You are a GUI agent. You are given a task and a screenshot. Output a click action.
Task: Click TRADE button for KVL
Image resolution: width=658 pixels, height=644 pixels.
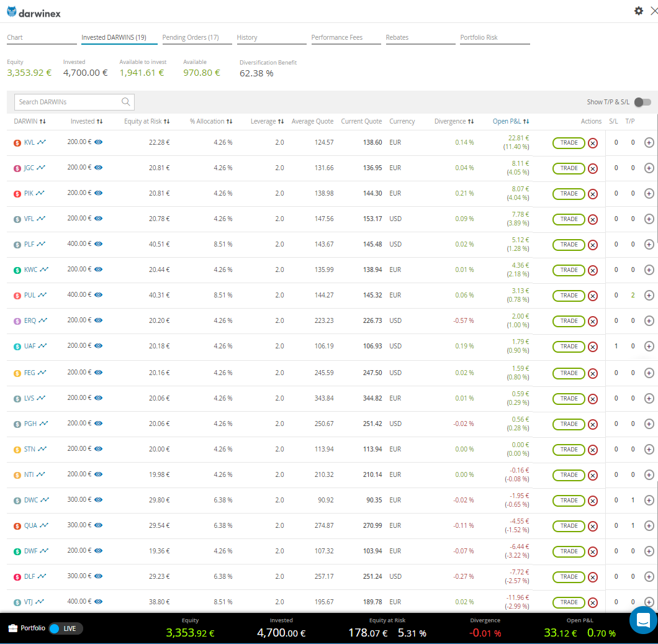pyautogui.click(x=569, y=143)
